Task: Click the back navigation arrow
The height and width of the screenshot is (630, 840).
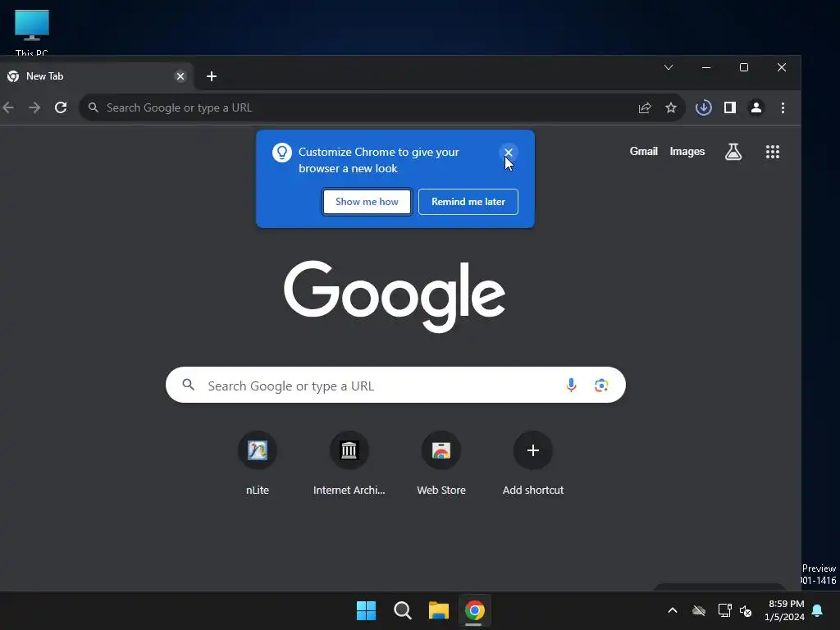Action: [8, 107]
